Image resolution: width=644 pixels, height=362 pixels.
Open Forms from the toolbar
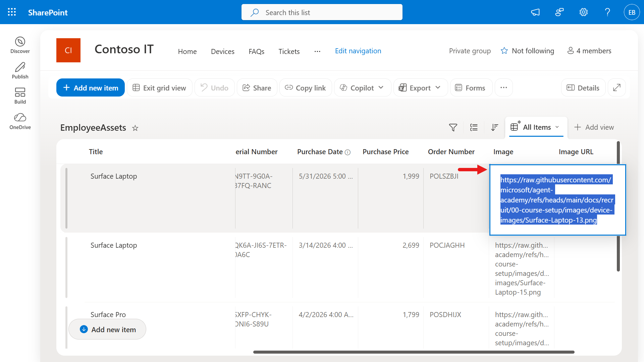point(471,88)
